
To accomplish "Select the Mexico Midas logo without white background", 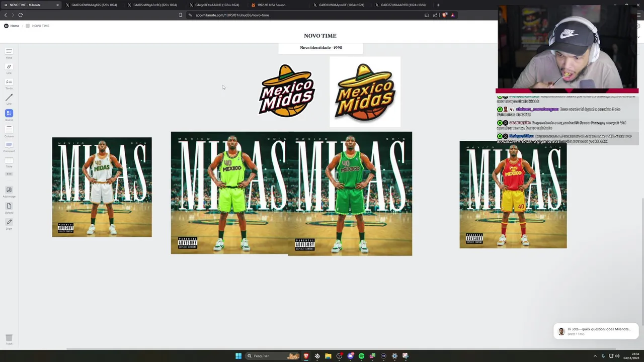I will (x=287, y=90).
